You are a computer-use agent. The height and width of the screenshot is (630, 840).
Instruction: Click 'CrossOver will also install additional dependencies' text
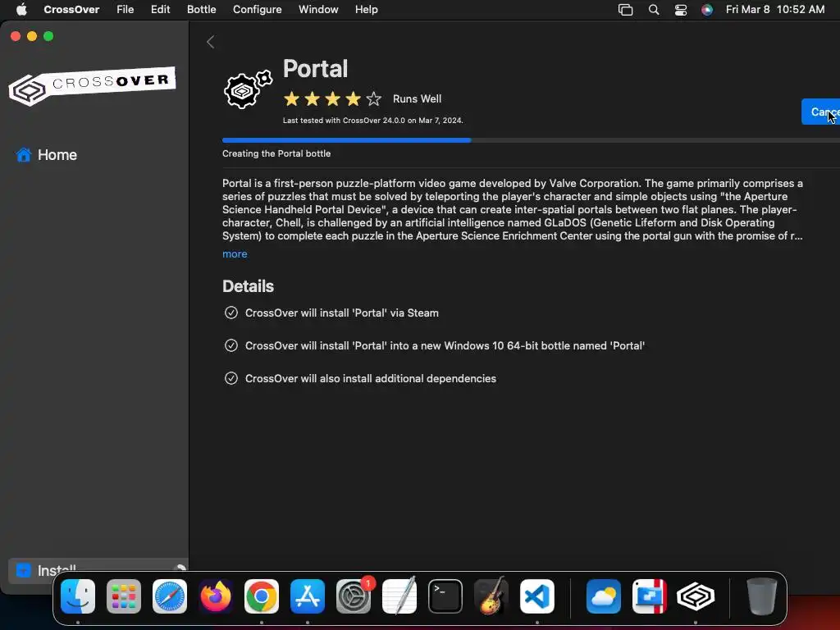(x=371, y=378)
